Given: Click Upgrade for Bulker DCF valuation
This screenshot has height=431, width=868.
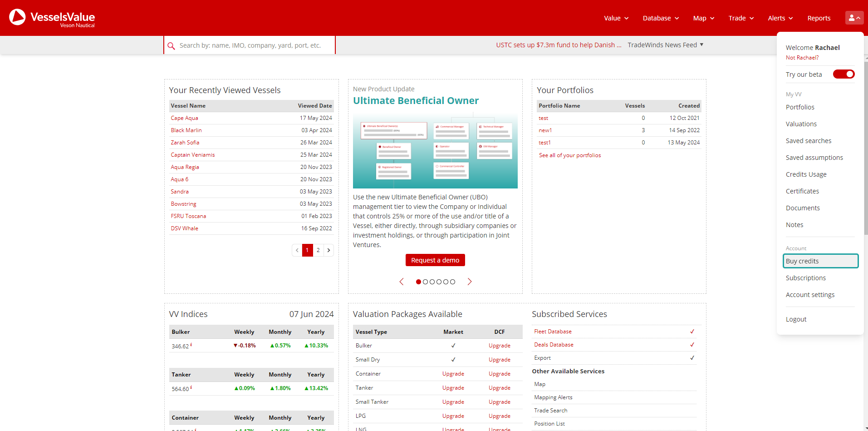Looking at the screenshot, I should point(499,346).
